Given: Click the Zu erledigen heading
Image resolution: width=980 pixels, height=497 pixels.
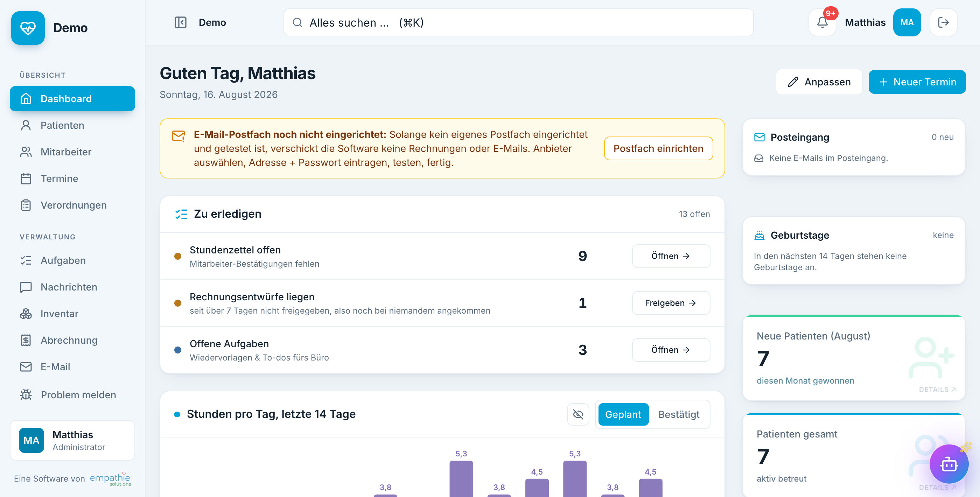Looking at the screenshot, I should (x=227, y=214).
